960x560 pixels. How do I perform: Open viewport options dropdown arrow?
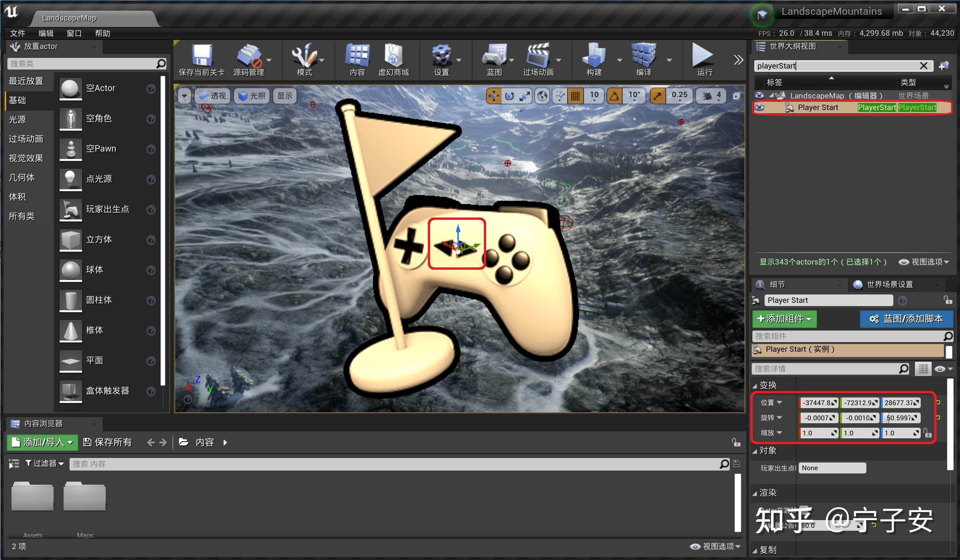[x=184, y=96]
